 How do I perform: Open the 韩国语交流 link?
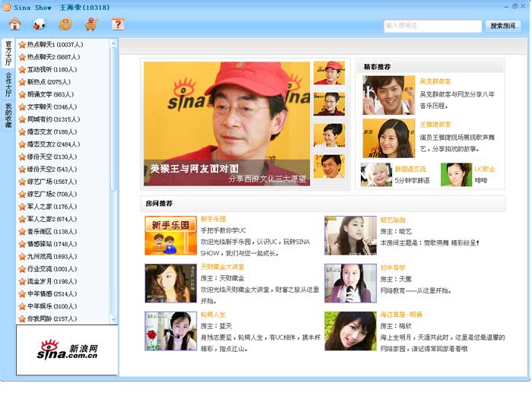[410, 169]
